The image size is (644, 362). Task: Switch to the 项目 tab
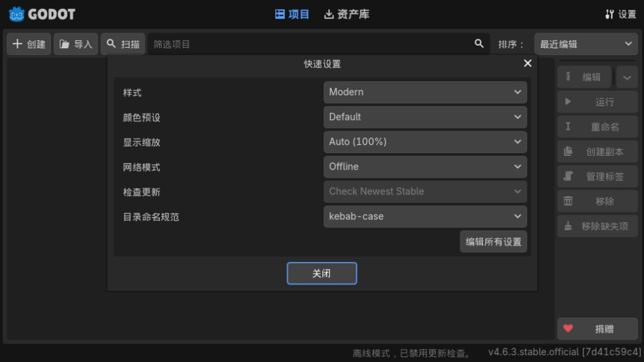point(292,14)
